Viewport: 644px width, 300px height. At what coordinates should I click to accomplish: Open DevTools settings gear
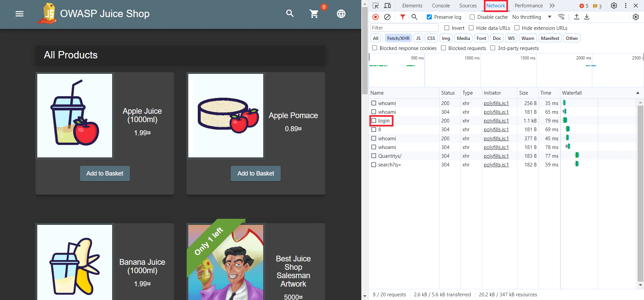point(614,6)
